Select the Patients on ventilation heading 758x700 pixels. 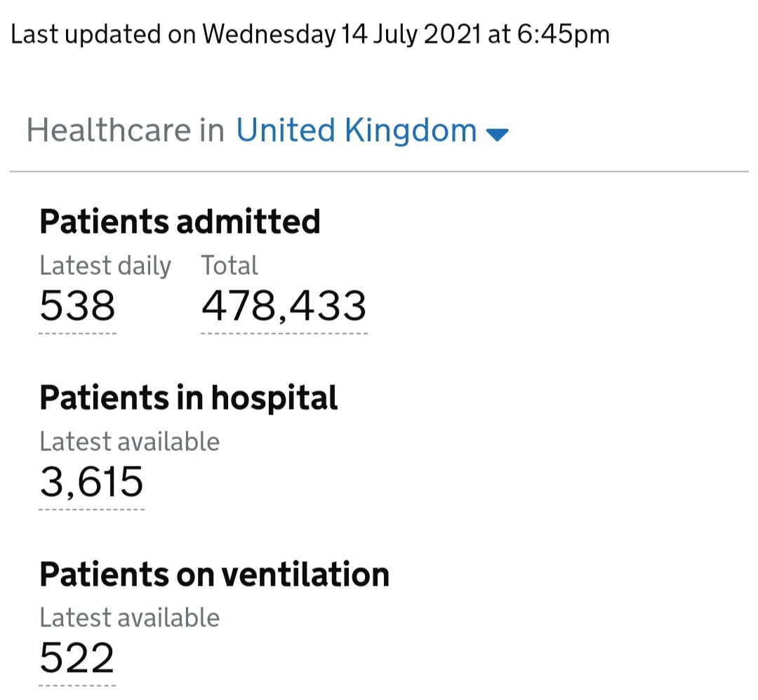pos(215,574)
